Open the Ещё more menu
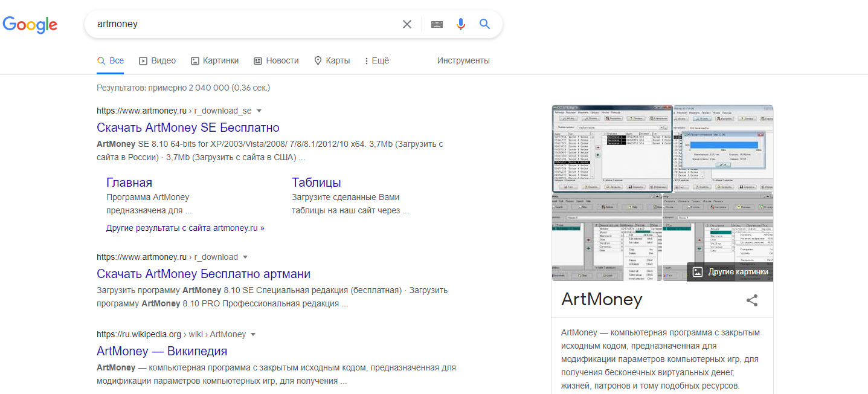 click(x=377, y=60)
